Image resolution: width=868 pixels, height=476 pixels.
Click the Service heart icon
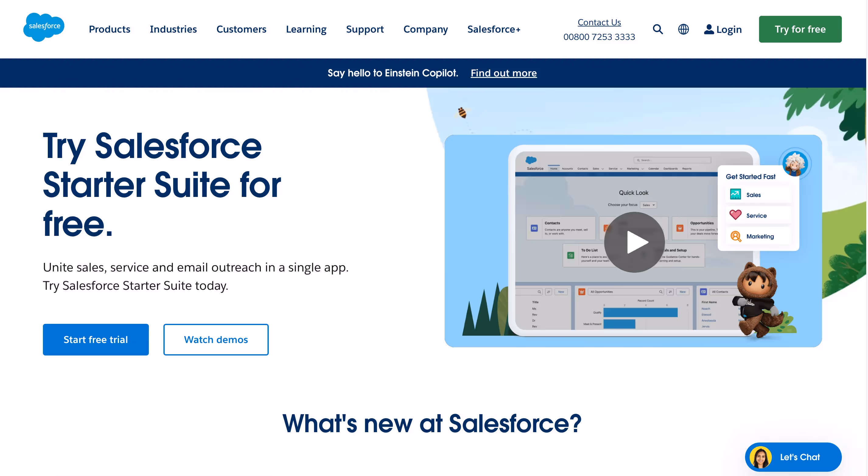click(735, 215)
